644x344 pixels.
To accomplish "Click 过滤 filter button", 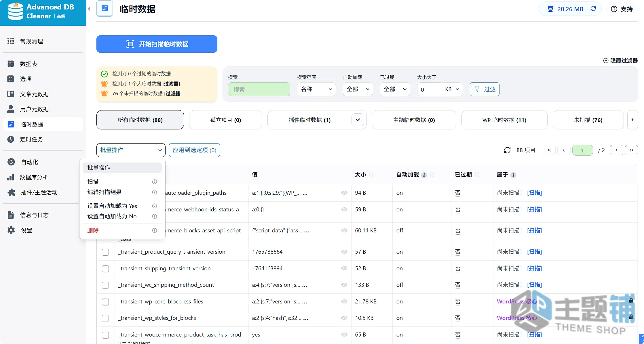I will coord(485,89).
